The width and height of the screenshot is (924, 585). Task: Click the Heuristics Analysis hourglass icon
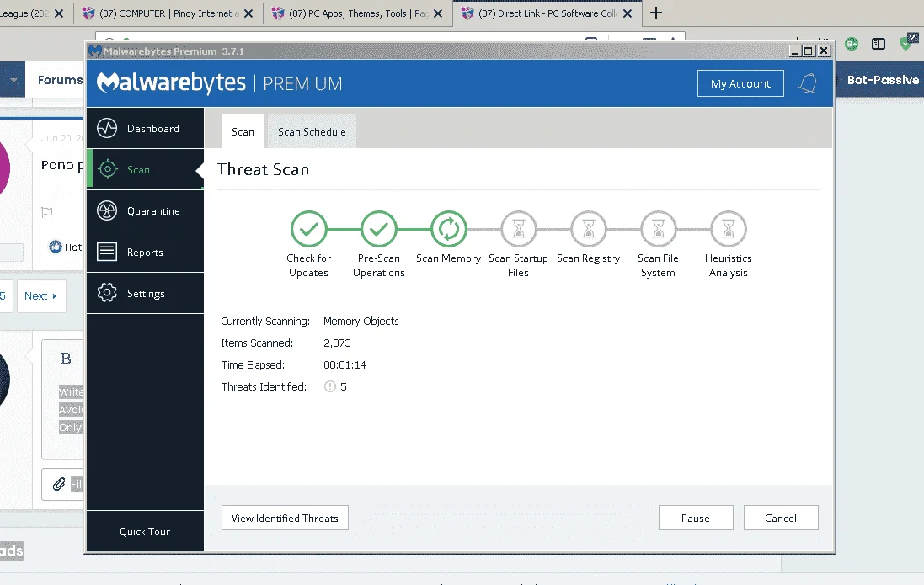click(729, 229)
